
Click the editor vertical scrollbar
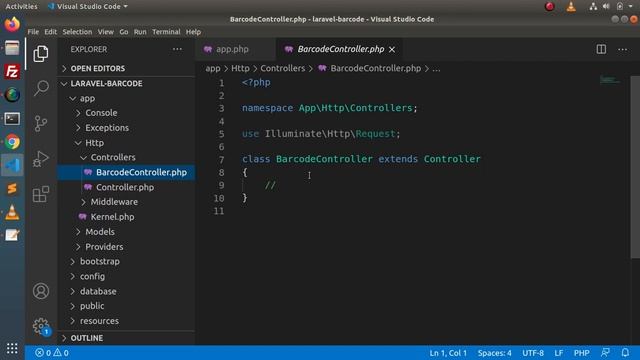click(635, 167)
